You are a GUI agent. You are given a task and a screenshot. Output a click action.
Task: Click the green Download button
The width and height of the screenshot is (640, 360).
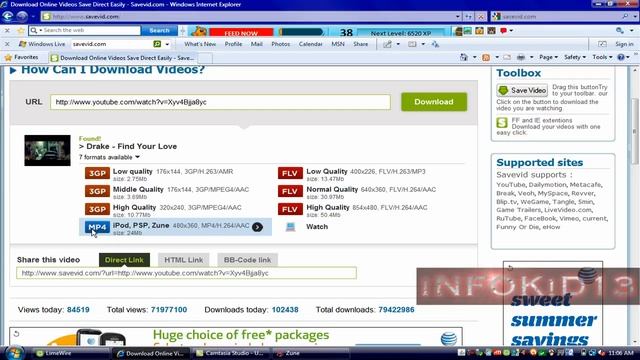tap(434, 102)
